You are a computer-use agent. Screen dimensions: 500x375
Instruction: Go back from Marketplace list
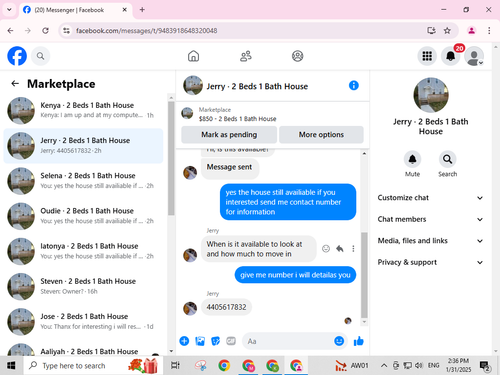[15, 84]
